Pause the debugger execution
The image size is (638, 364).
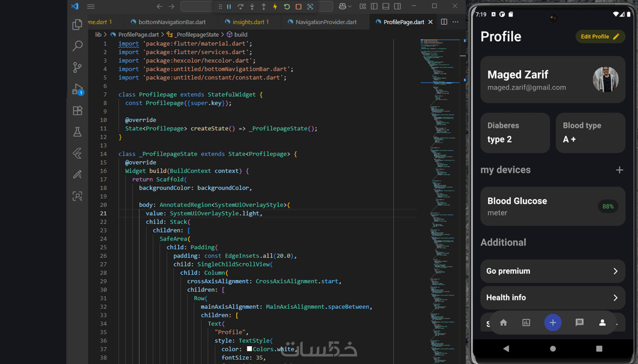click(x=229, y=6)
